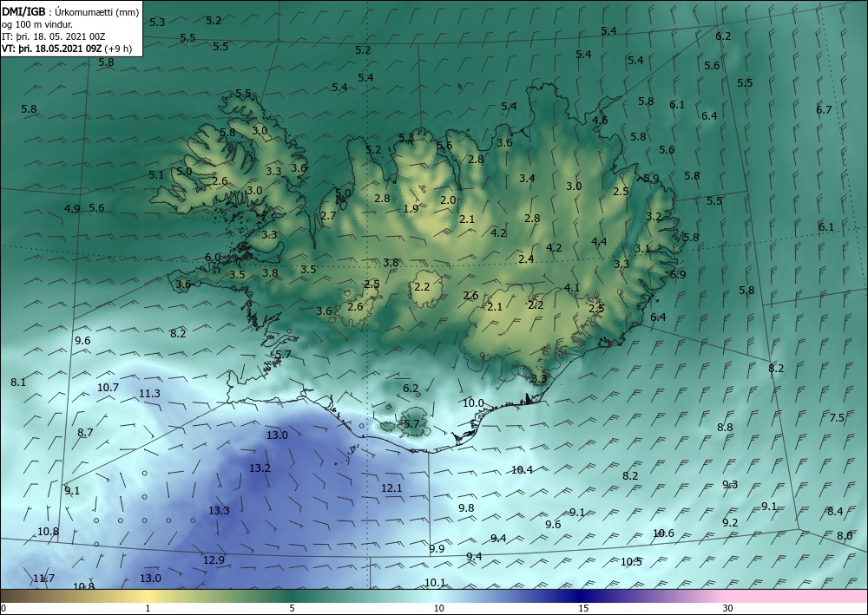Viewport: 868px width, 615px height.
Task: Click the 0 label on the colour scale
Action: [3, 608]
